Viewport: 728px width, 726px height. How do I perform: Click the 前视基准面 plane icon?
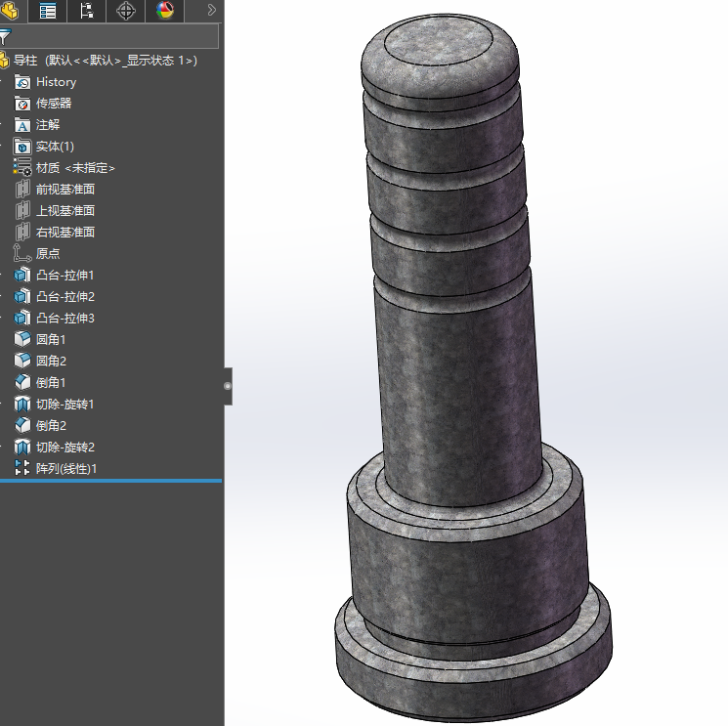[22, 189]
